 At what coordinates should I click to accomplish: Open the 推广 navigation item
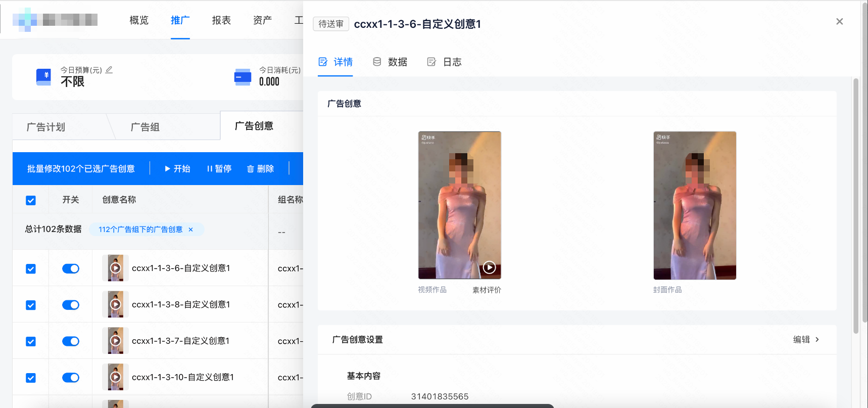coord(180,20)
